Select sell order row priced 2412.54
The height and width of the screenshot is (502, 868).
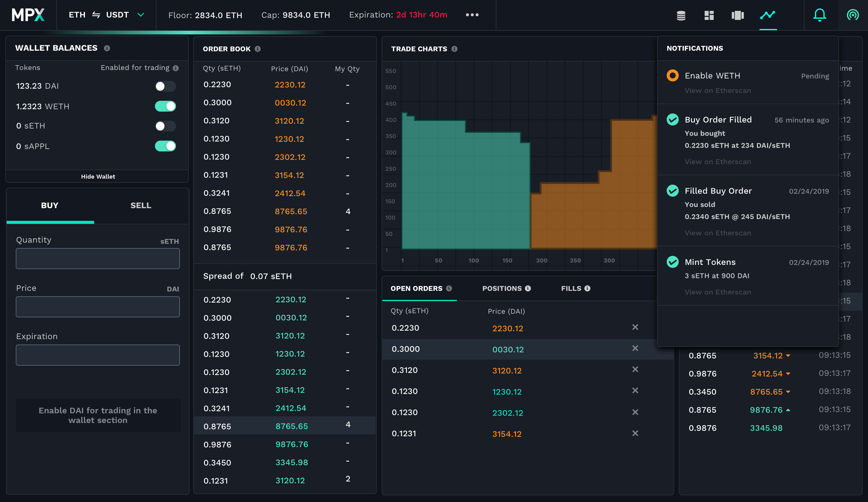(x=285, y=193)
